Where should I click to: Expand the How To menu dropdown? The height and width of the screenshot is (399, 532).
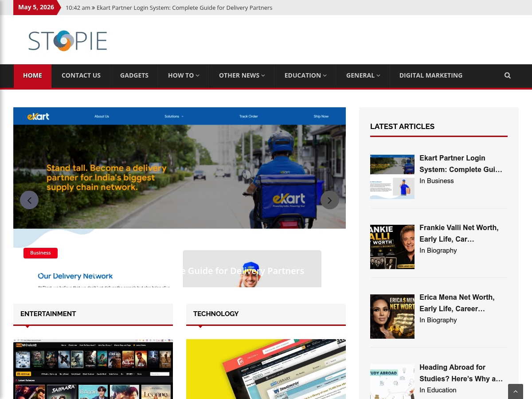pyautogui.click(x=184, y=75)
